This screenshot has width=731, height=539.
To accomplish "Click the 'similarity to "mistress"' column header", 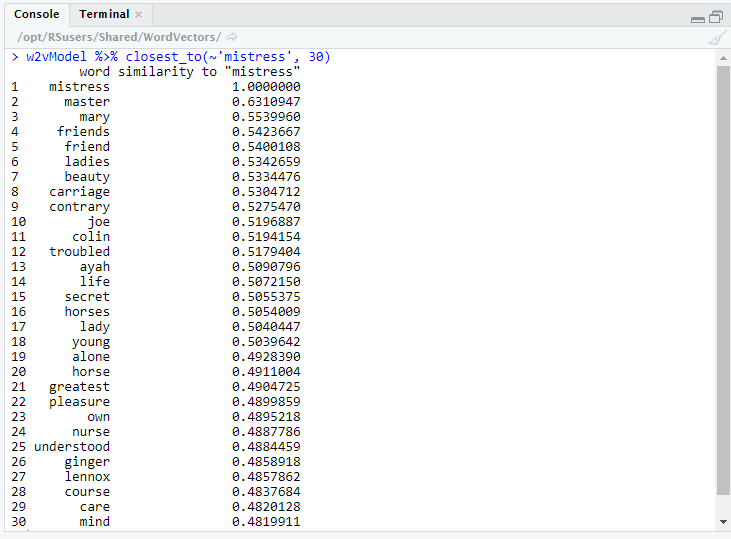I will (209, 72).
